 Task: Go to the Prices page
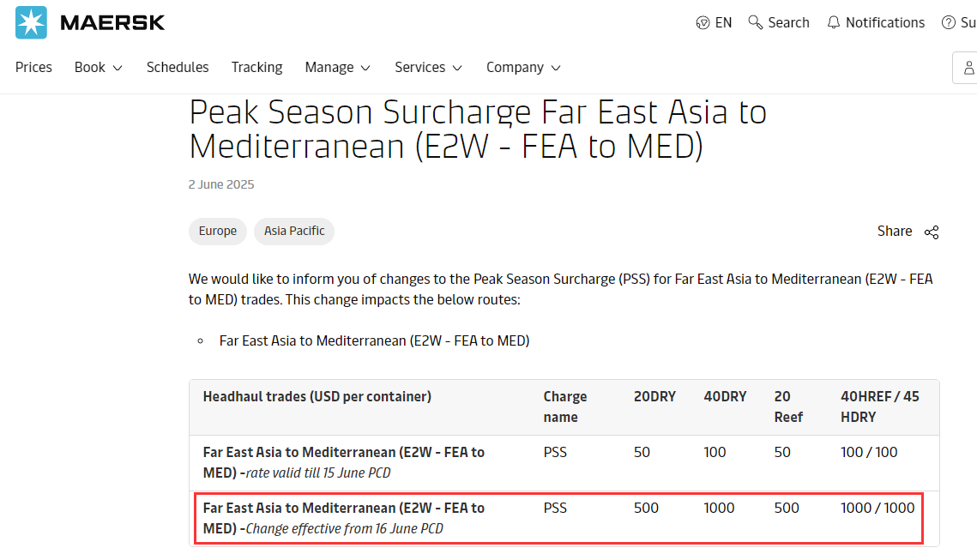pos(33,67)
